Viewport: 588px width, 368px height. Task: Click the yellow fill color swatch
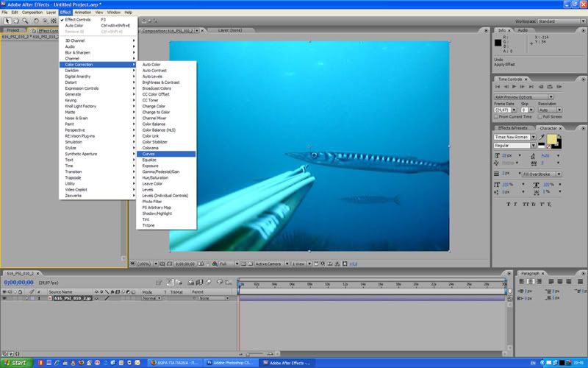click(x=551, y=139)
